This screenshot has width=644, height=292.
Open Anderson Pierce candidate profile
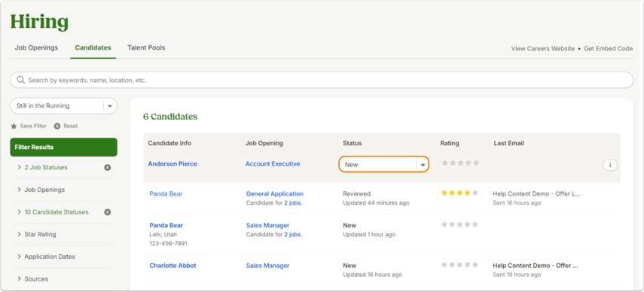(x=172, y=163)
